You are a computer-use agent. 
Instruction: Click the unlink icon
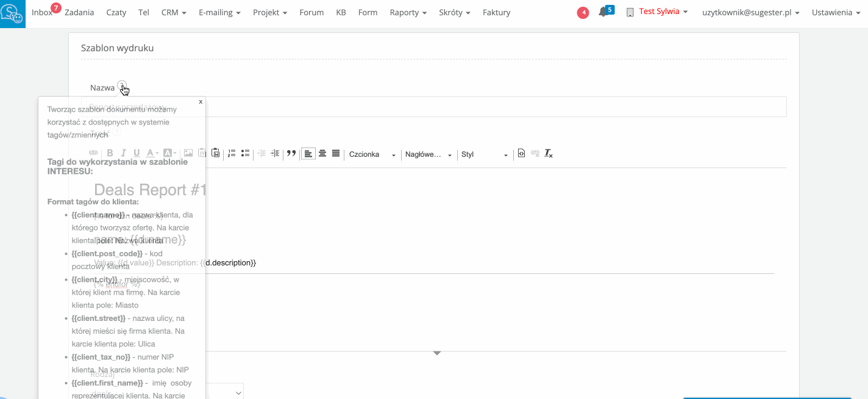coord(535,153)
